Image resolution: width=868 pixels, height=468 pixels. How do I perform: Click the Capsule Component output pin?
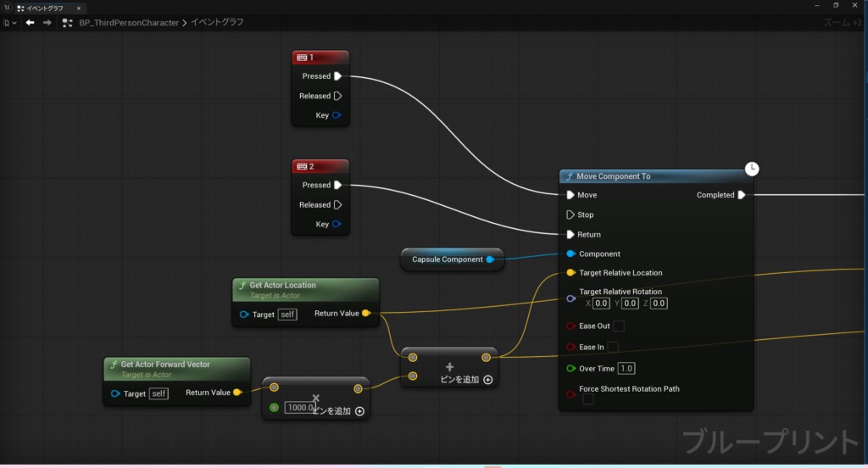490,259
